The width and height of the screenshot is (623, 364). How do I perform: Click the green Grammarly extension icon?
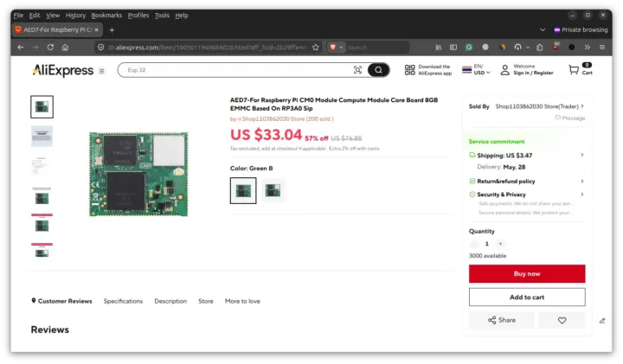[469, 48]
